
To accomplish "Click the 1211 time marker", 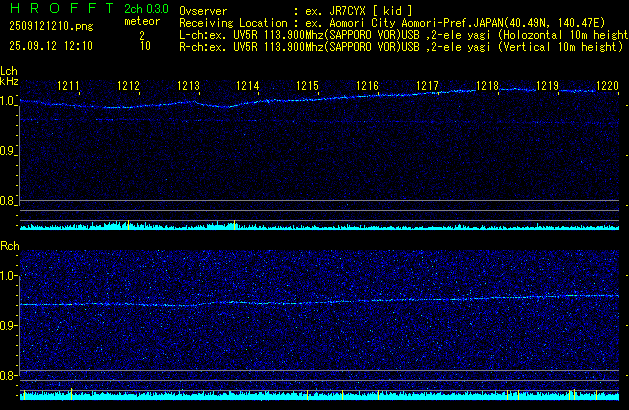I will click(68, 86).
